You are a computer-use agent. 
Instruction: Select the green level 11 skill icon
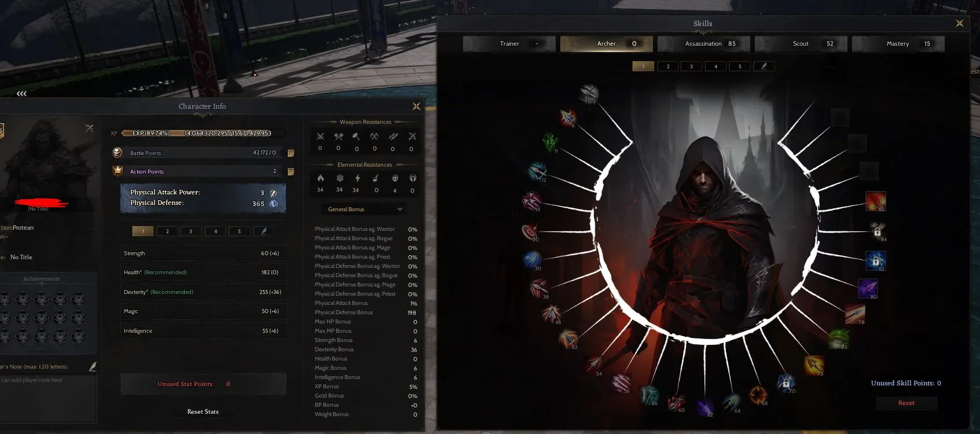click(x=550, y=142)
